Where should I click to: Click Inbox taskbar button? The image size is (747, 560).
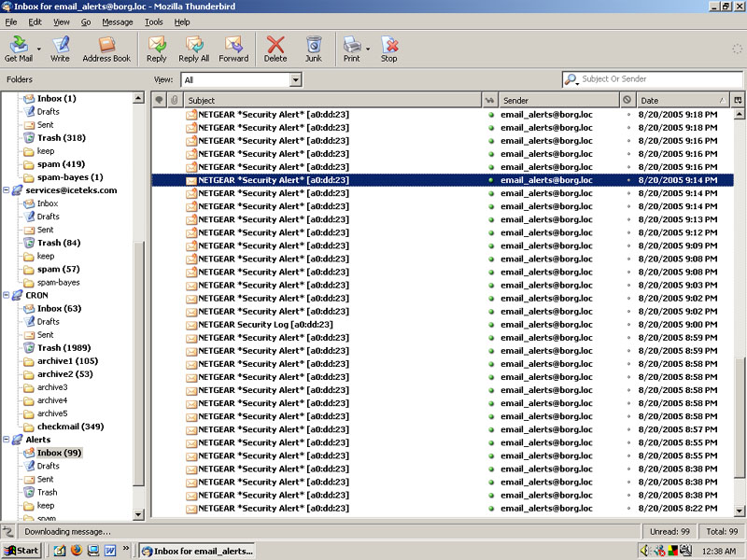pos(197,551)
